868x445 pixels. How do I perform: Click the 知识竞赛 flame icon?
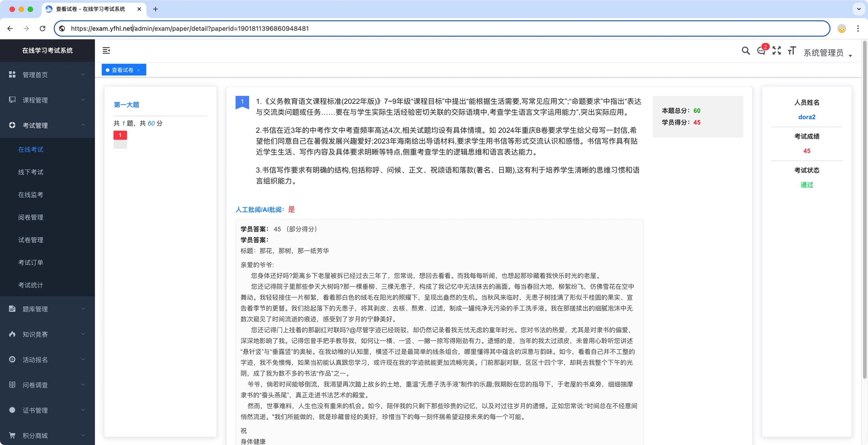coord(12,334)
